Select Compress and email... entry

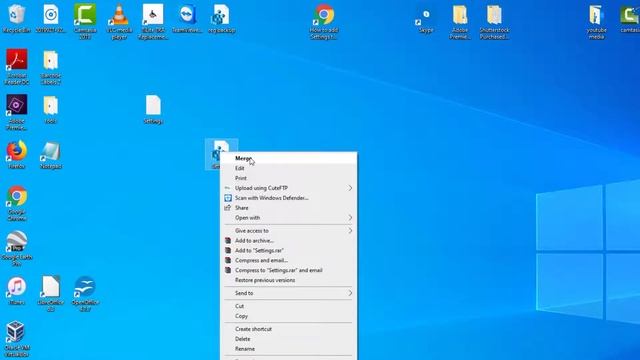(x=288, y=260)
